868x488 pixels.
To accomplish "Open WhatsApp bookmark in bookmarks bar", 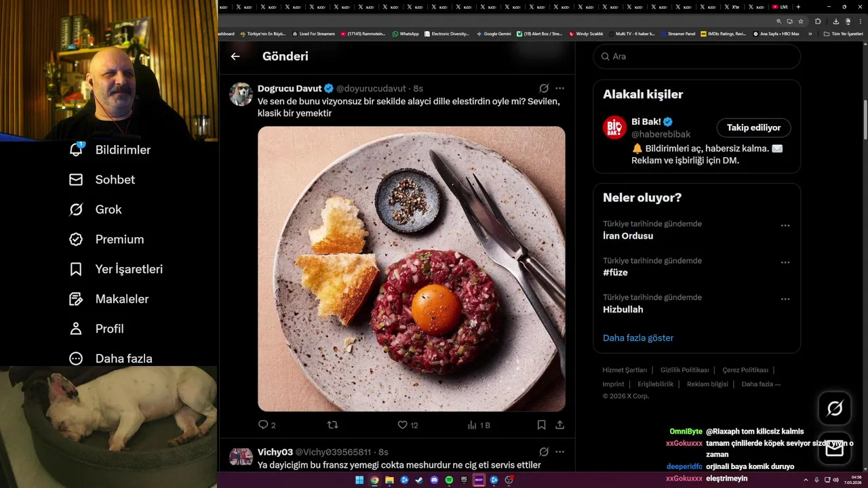I will pyautogui.click(x=406, y=33).
